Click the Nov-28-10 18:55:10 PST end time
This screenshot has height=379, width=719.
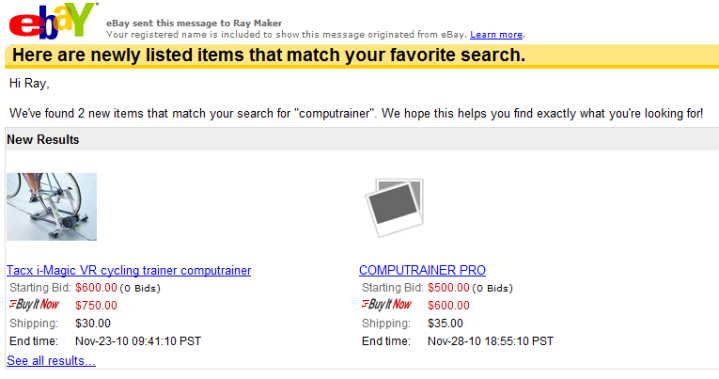(491, 341)
